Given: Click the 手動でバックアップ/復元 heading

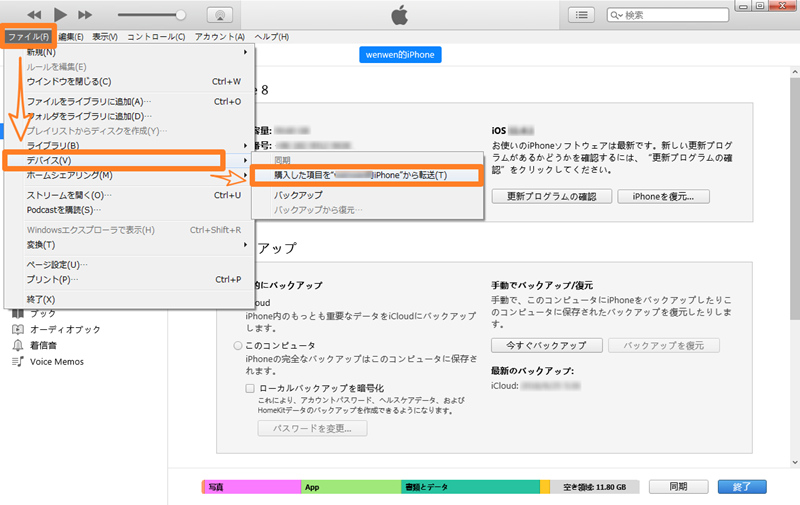Looking at the screenshot, I should click(x=542, y=285).
